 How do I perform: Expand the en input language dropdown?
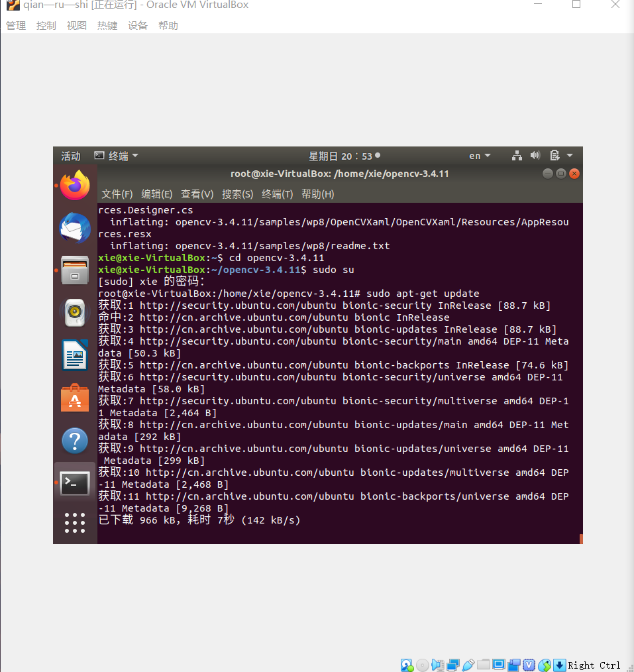pyautogui.click(x=480, y=156)
